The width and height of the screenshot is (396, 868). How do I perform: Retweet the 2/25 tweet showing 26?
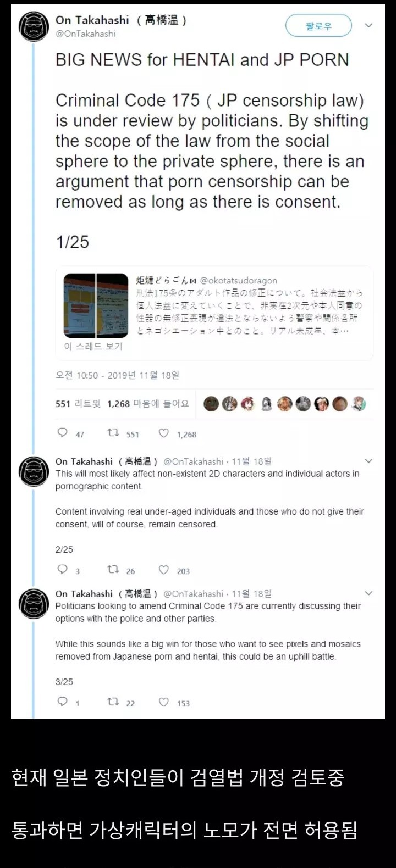coord(113,570)
